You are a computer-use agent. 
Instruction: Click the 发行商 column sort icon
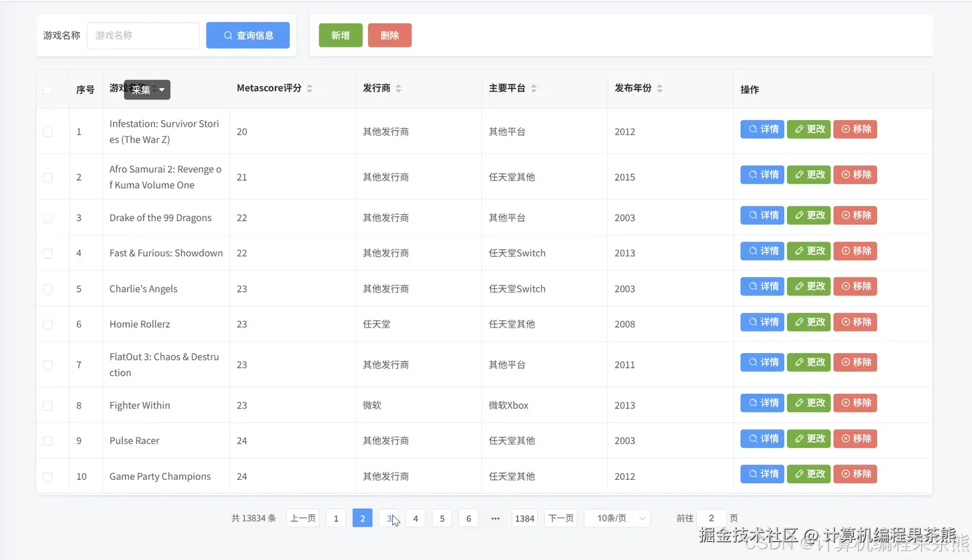(x=399, y=87)
